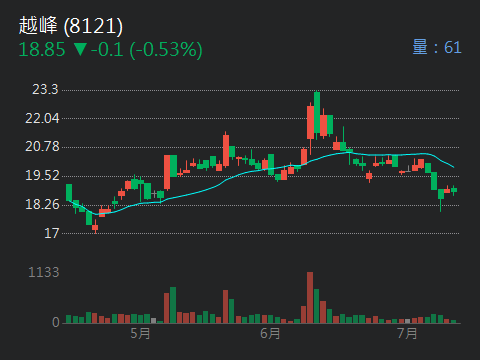
Task: Click the 1133 volume axis label
Action: coord(44,272)
